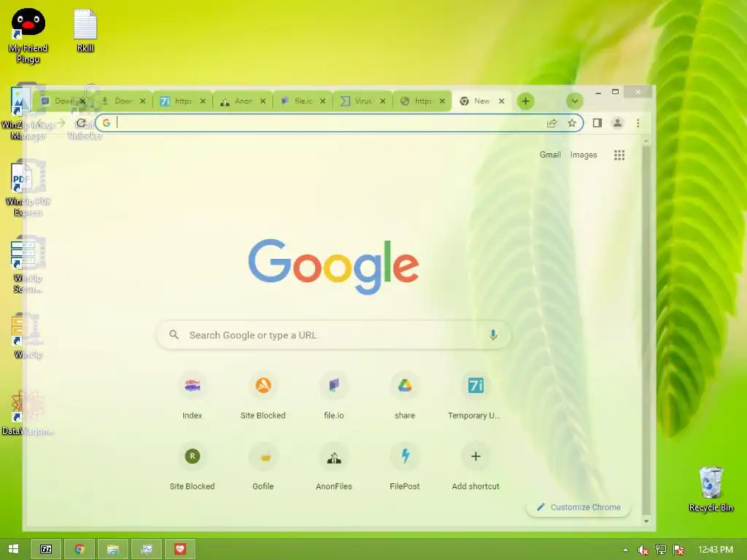Open the network tray icon
This screenshot has width=747, height=560.
[660, 550]
